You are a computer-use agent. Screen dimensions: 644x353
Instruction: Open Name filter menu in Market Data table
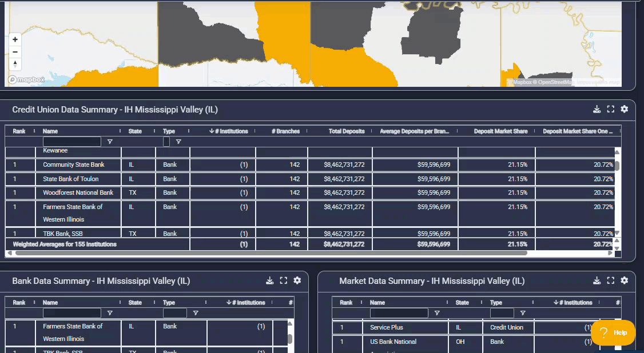(x=437, y=313)
